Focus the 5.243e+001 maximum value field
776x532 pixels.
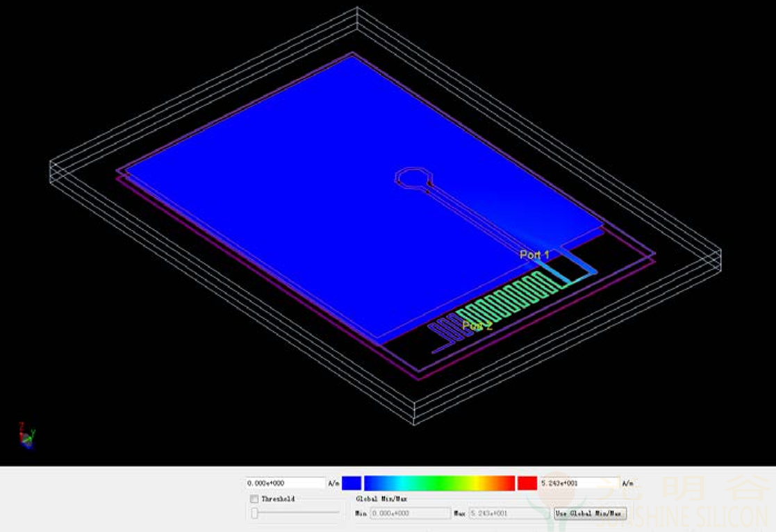[x=579, y=483]
